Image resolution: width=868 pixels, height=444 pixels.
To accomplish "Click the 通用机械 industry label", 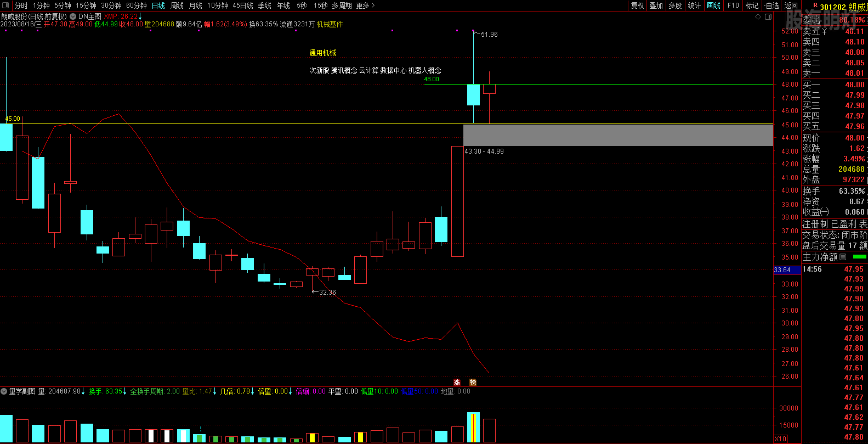I will (322, 53).
